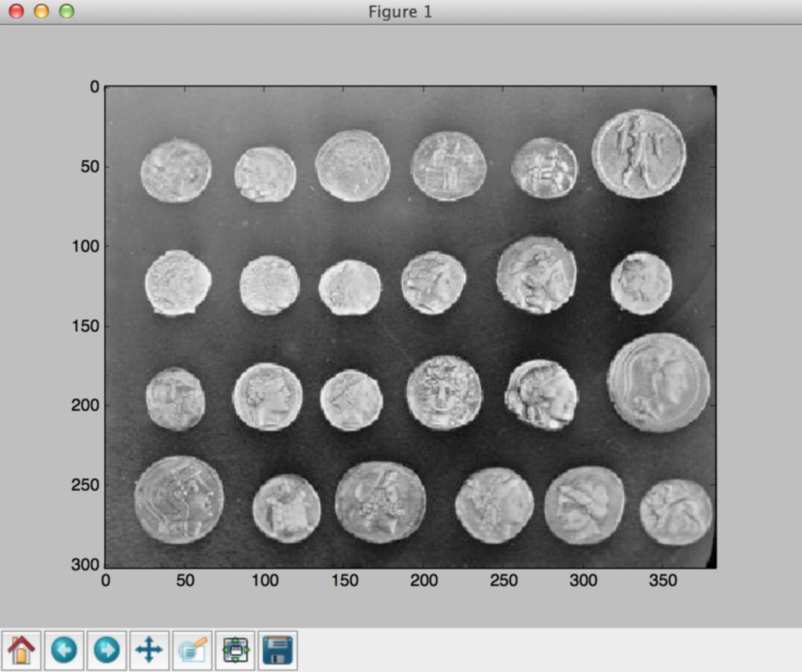Minimize the window with the yellow button
This screenshot has width=802, height=672.
point(41,11)
